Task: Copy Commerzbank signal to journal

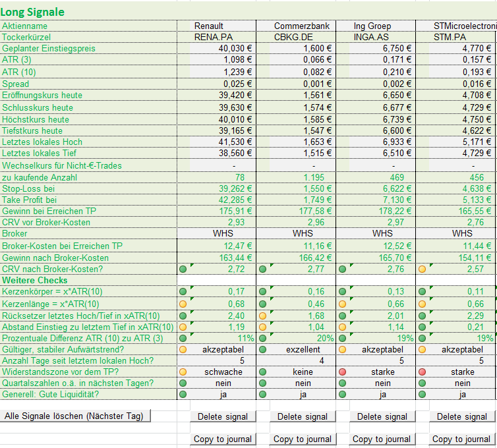Action: point(303,439)
